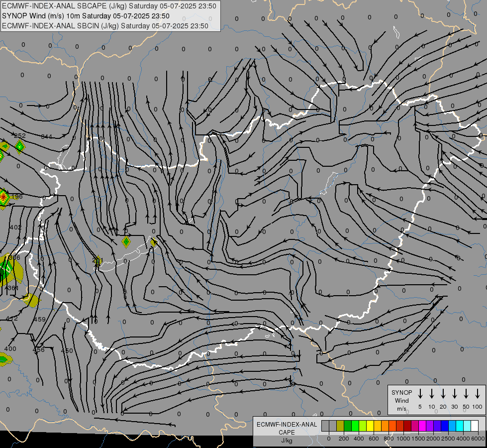Screen dimensions: 487x448
Task: Select the olive color swatch in CAPE legend
Action: pos(340,426)
